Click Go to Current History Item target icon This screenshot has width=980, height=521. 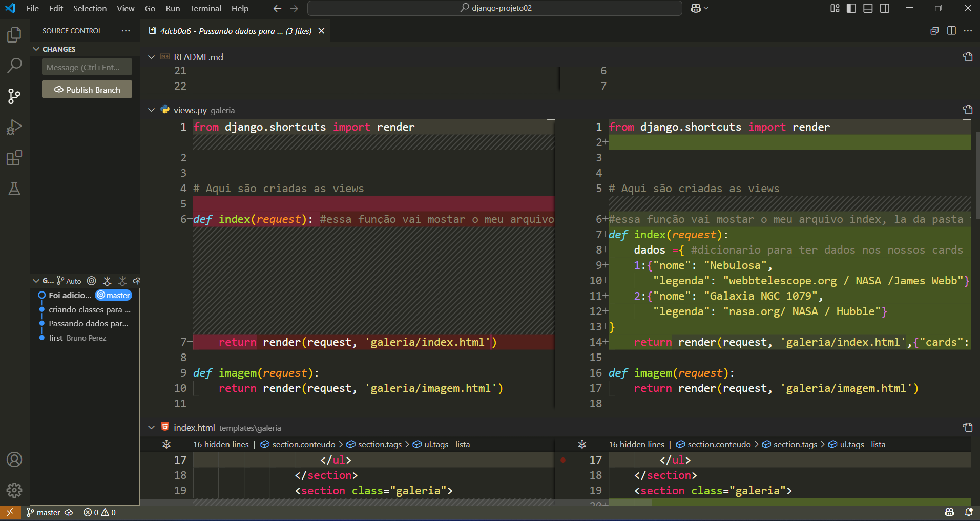click(x=91, y=281)
